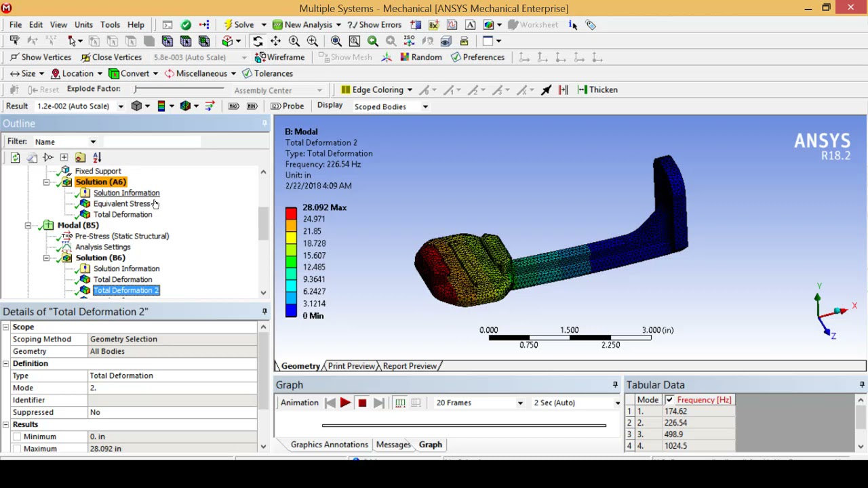Stop the animation
The image size is (868, 488).
tap(362, 403)
